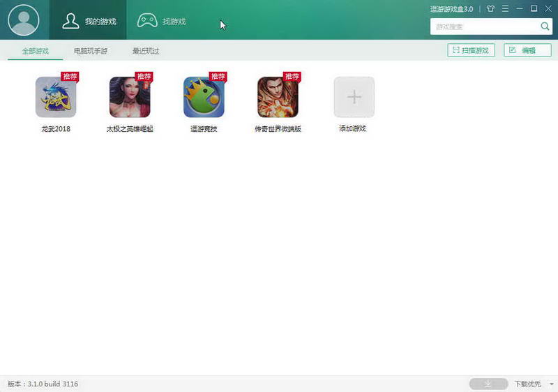Launch the 龙武2018 game icon
Image resolution: width=558 pixels, height=392 pixels.
56,97
